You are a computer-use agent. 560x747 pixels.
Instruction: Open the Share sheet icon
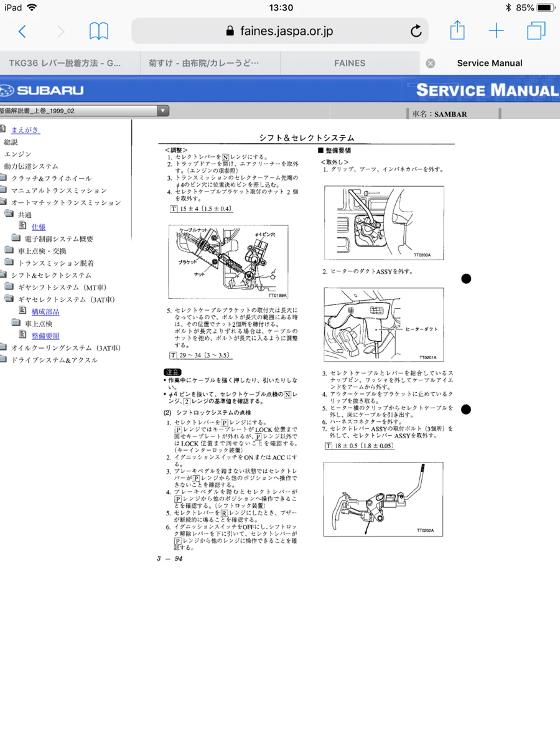pyautogui.click(x=457, y=30)
